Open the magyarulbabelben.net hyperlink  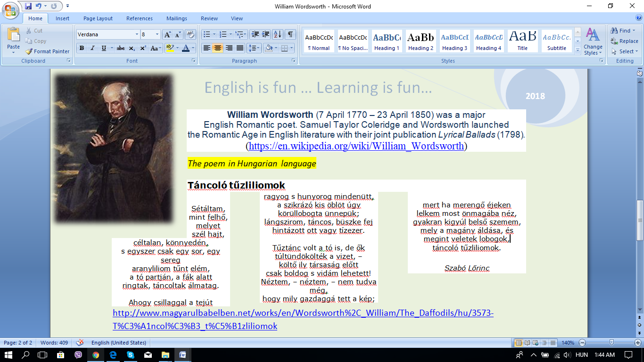click(303, 320)
